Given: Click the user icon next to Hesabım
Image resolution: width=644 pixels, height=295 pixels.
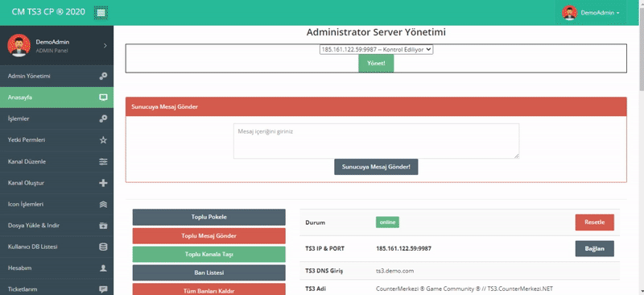Looking at the screenshot, I should (x=104, y=268).
